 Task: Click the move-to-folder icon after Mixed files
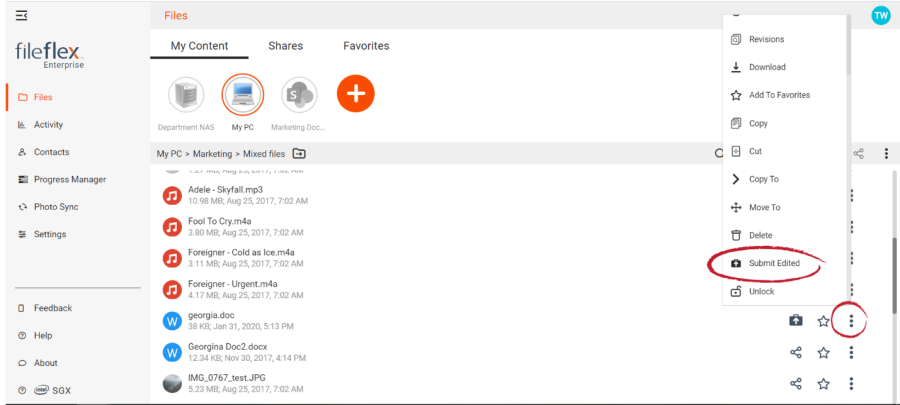pyautogui.click(x=299, y=154)
